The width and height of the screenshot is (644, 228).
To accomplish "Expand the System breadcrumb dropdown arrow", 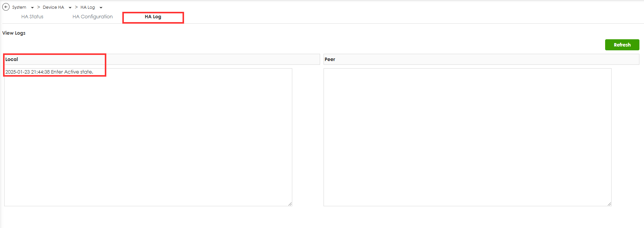I will pos(32,8).
